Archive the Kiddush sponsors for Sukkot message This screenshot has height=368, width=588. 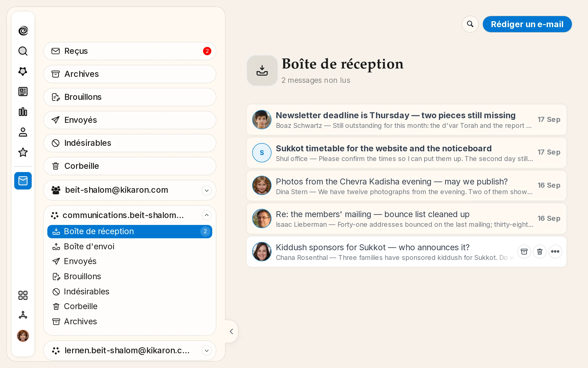click(524, 251)
